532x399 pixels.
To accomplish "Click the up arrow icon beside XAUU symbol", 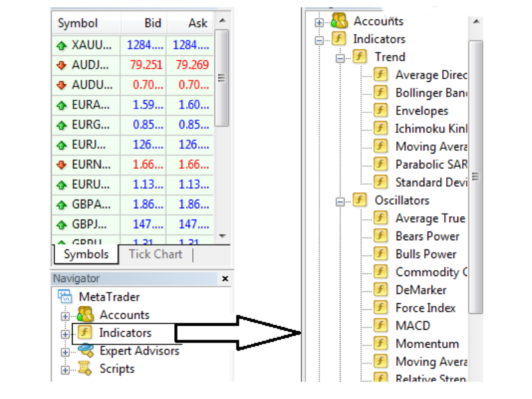I will click(61, 45).
